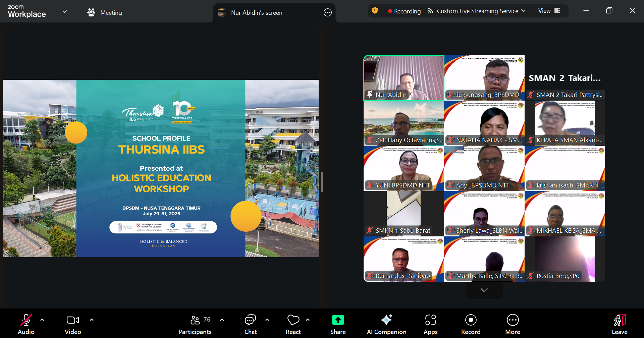Open audio options arrow next to Audio
The image size is (644, 338).
point(42,320)
